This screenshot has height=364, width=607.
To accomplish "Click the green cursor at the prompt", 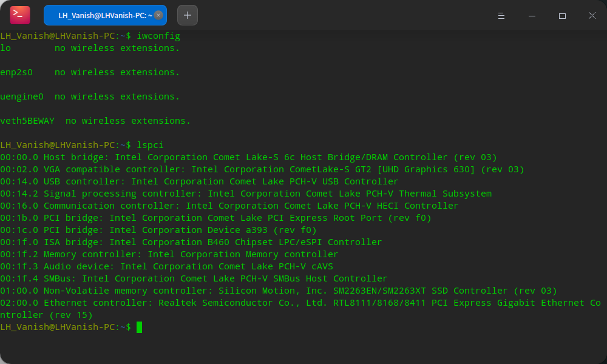I will [x=139, y=327].
